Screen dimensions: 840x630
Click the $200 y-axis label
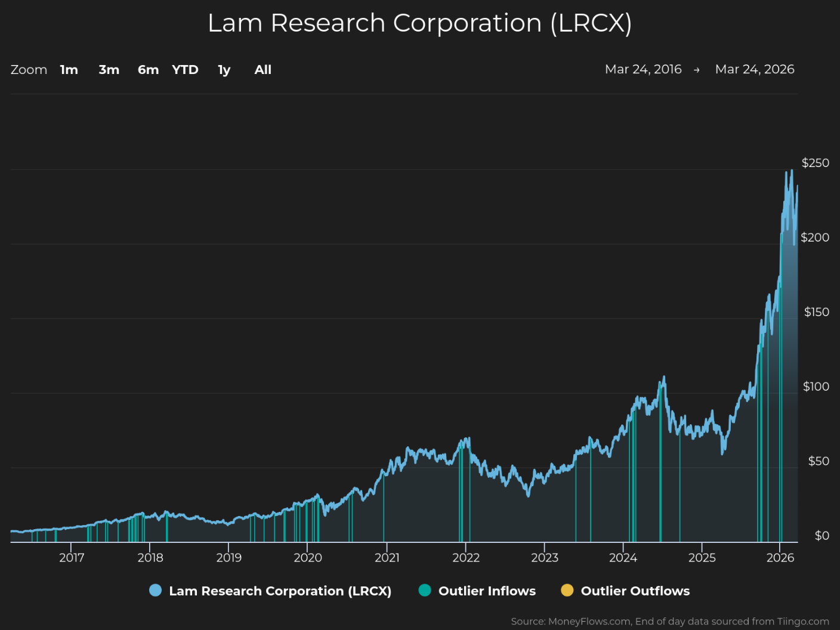(x=815, y=237)
